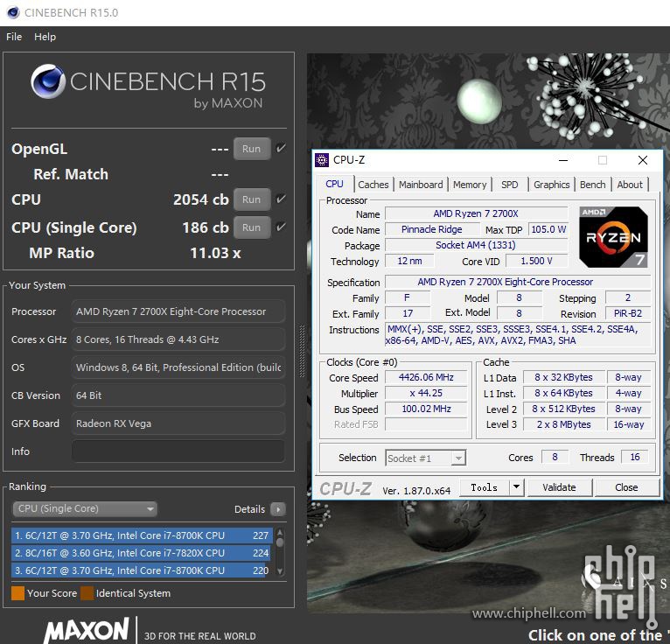Click the Revision PiR-B2 value

(628, 313)
